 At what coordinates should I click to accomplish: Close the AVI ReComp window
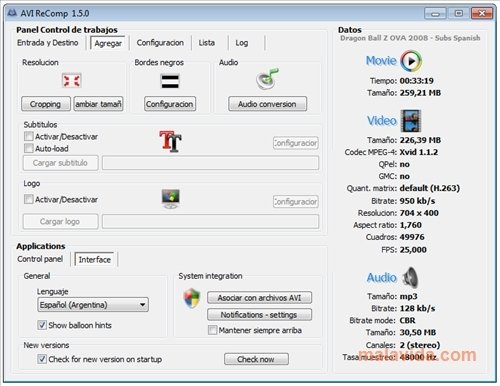pyautogui.click(x=482, y=13)
